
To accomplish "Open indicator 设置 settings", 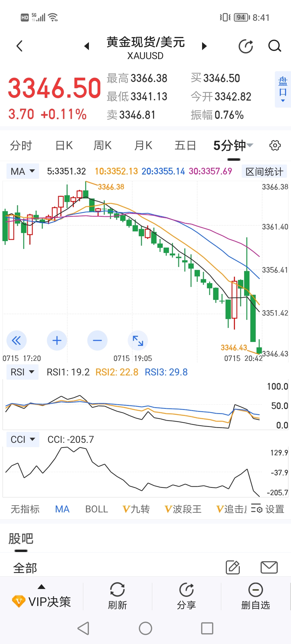I will 268,509.
